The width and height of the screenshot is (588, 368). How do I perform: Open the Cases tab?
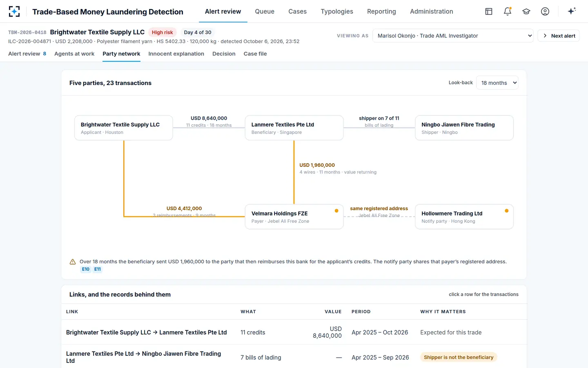[x=297, y=11]
